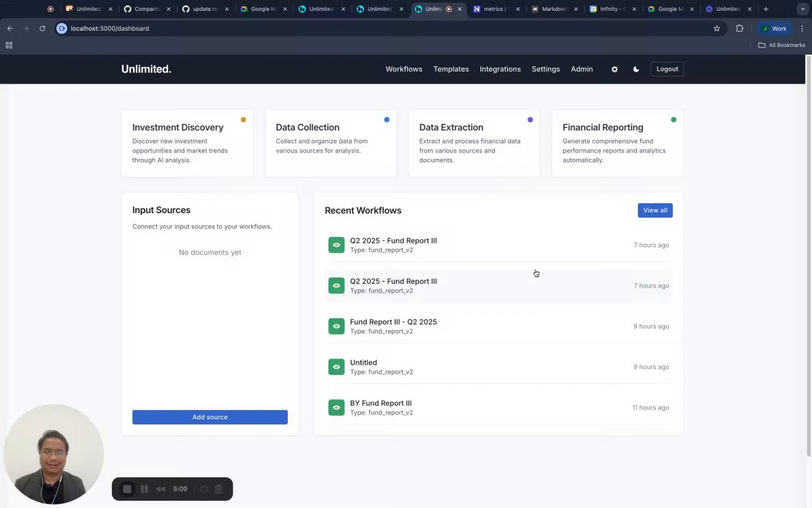Pause the screen recording
This screenshot has height=508, width=812.
point(144,489)
